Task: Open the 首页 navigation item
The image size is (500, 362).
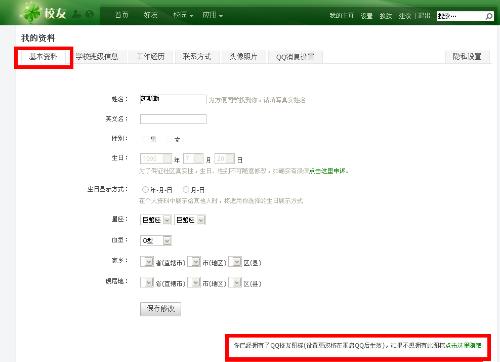Action: [122, 15]
